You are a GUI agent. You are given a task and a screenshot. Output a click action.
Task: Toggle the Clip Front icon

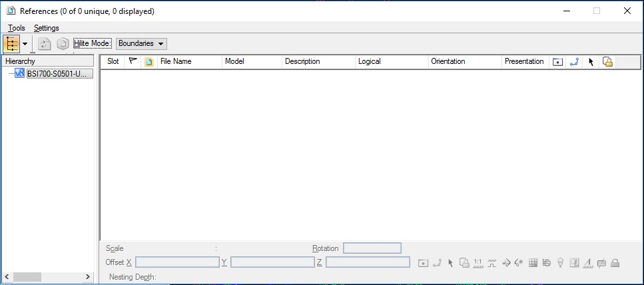(519, 263)
